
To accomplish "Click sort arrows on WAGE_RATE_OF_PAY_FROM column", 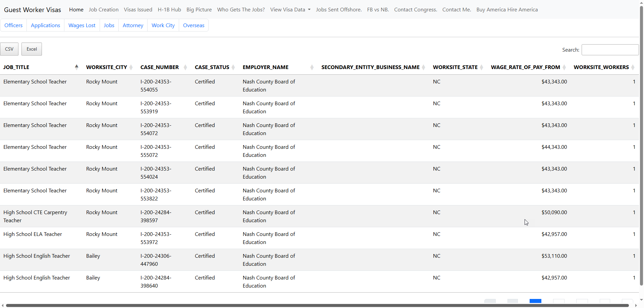I will [x=564, y=67].
